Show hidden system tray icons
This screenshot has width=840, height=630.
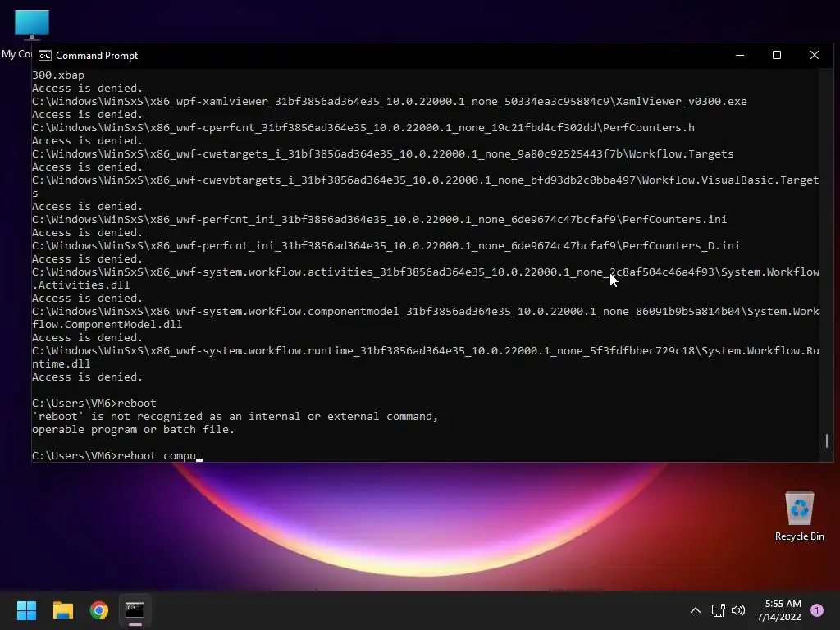pyautogui.click(x=696, y=610)
